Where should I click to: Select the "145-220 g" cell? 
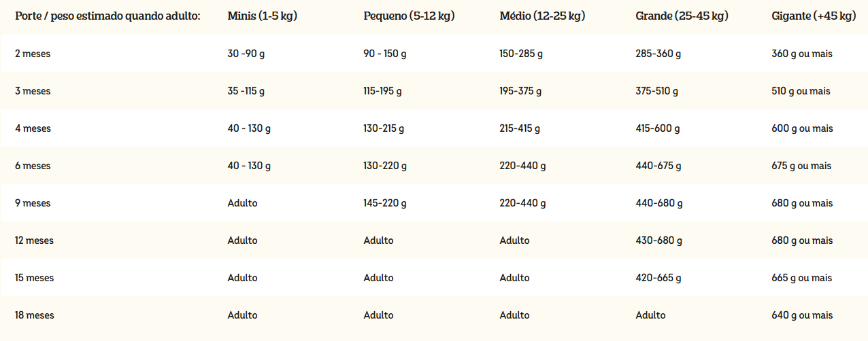pyautogui.click(x=385, y=203)
